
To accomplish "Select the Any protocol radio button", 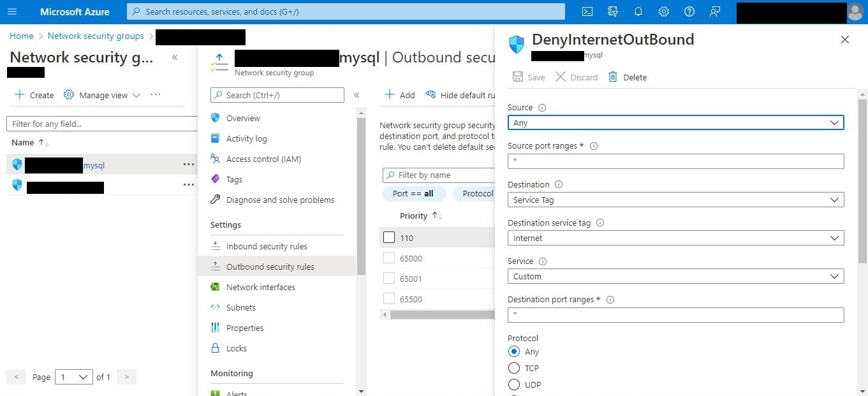I will point(514,351).
